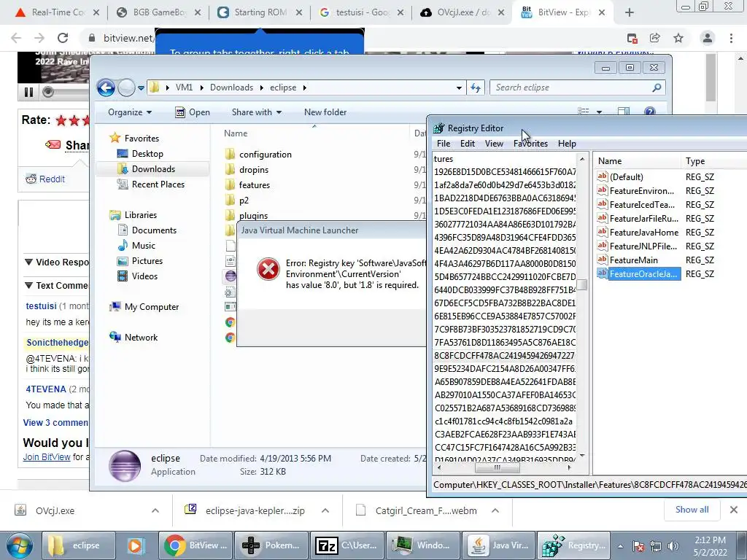Expand the recent pages dropdown arrow
This screenshot has height=560, width=747.
[x=141, y=87]
